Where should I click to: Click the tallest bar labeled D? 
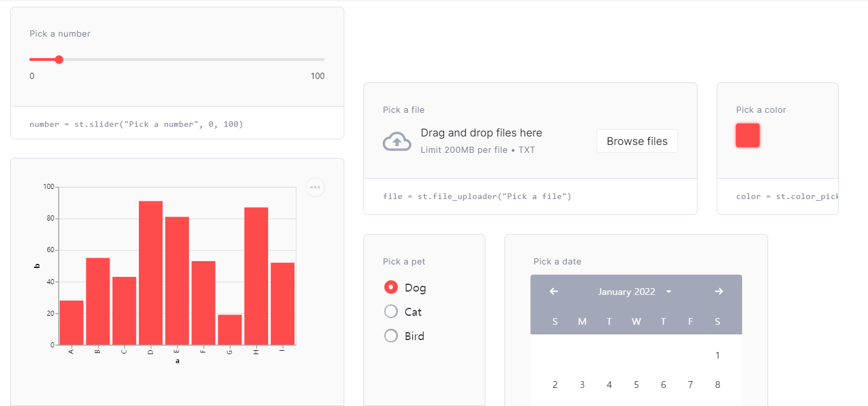(151, 273)
